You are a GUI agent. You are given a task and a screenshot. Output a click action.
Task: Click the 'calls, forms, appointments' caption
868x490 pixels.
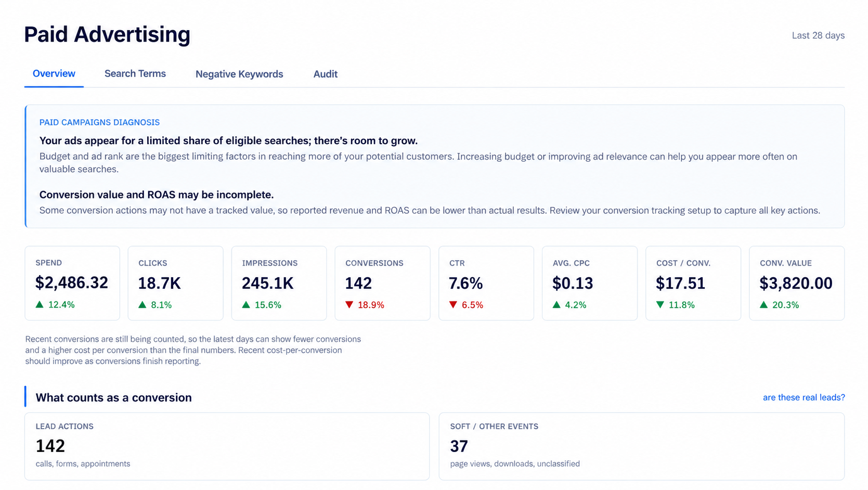83,463
